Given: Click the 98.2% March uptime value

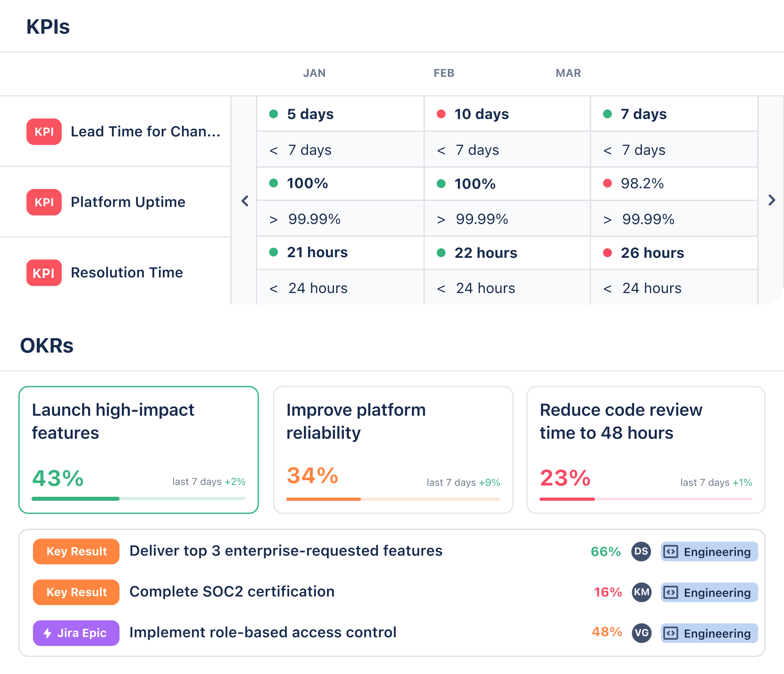Looking at the screenshot, I should 642,184.
